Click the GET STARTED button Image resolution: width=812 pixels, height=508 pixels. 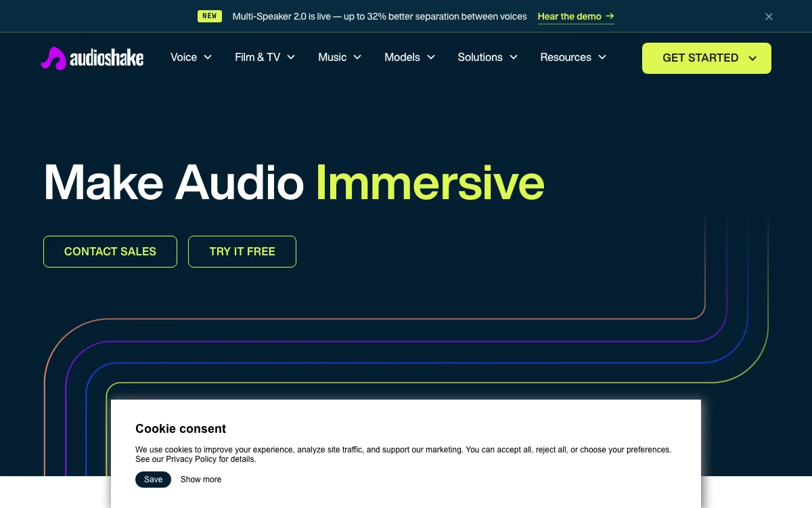706,58
